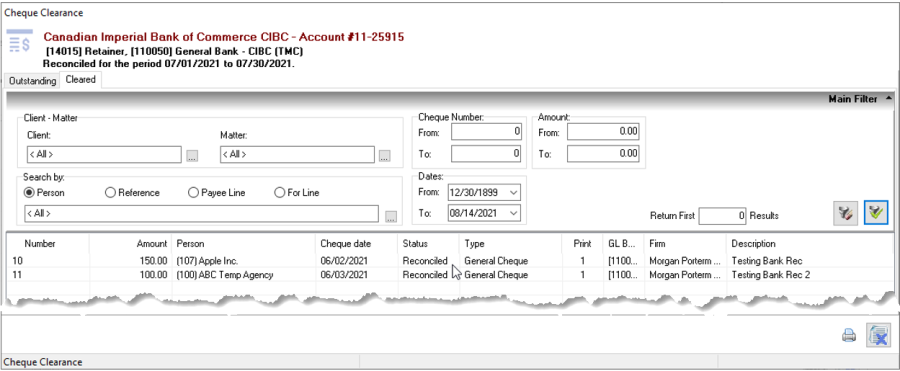
Task: Click the close window icon with X
Action: click(878, 335)
